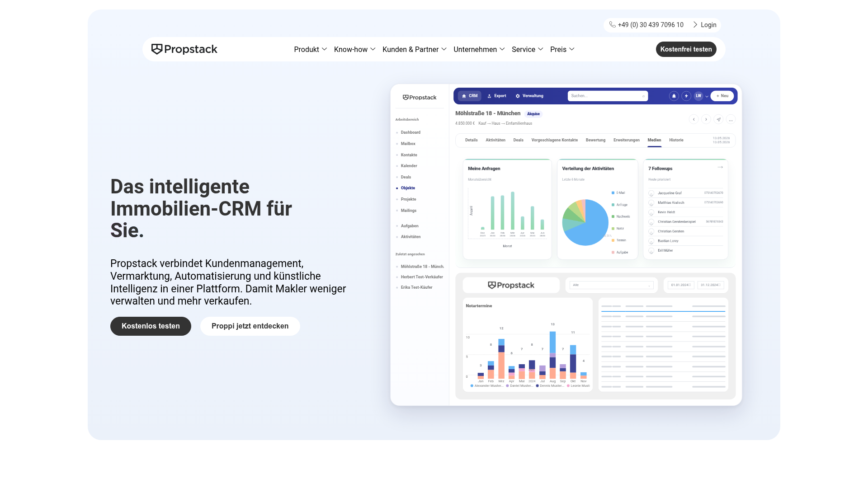The width and height of the screenshot is (868, 488).
Task: Click the paper plane send icon
Action: coord(718,119)
